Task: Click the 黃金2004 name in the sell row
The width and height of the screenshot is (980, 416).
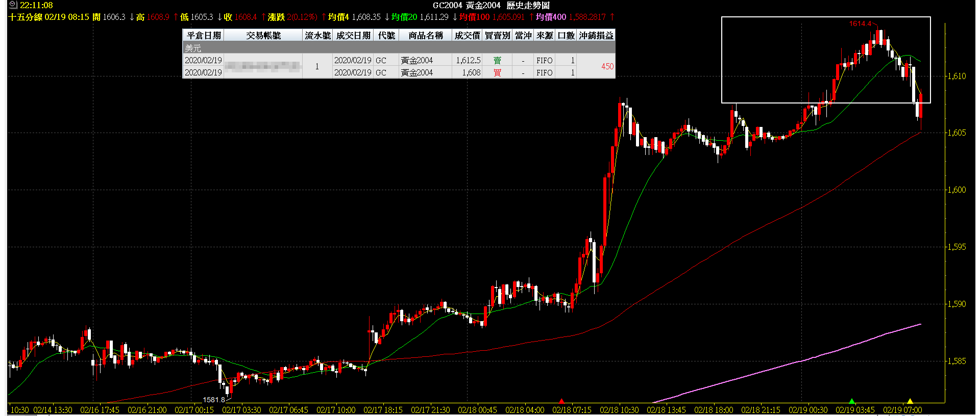Action: coord(417,60)
